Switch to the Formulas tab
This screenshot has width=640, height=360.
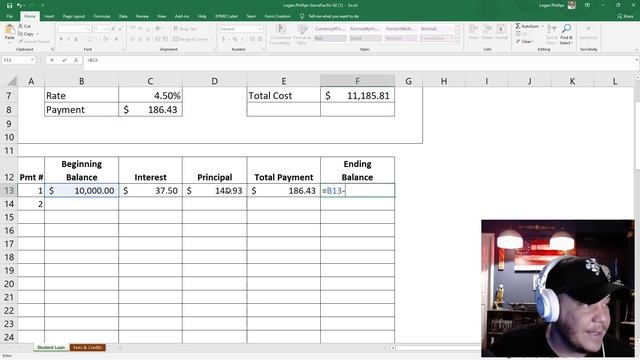click(102, 16)
